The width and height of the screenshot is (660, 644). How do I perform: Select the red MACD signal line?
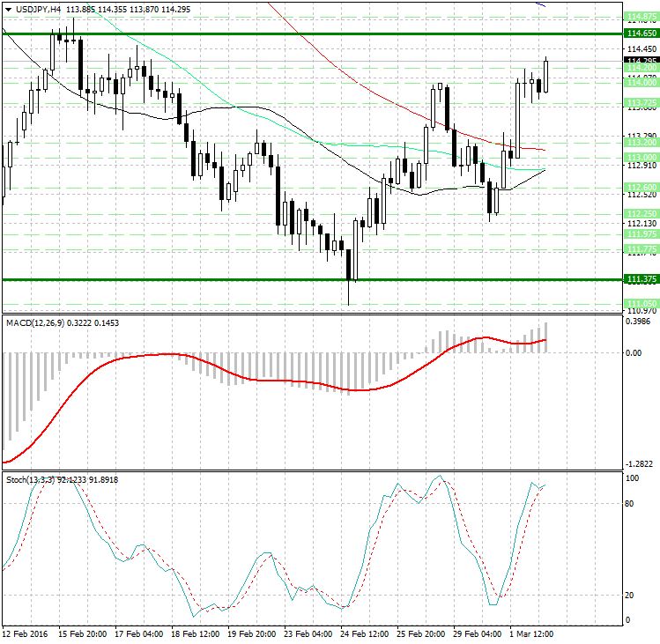point(264,380)
